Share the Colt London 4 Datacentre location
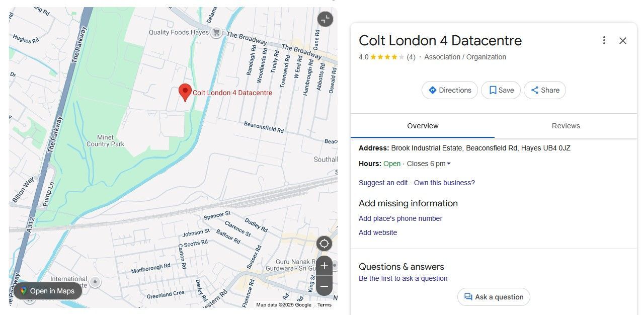644x315 pixels. point(544,90)
